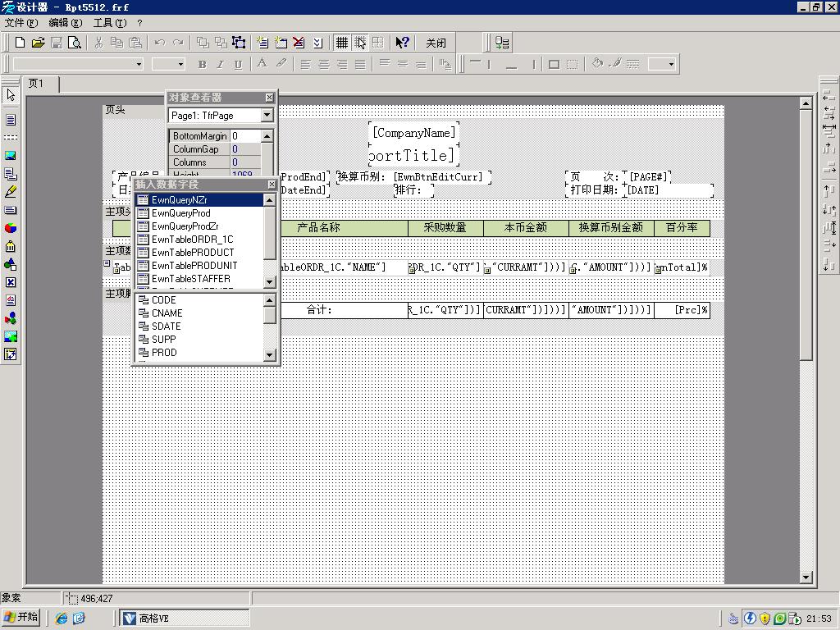Click the New report icon
This screenshot has width=840, height=630.
pos(20,43)
